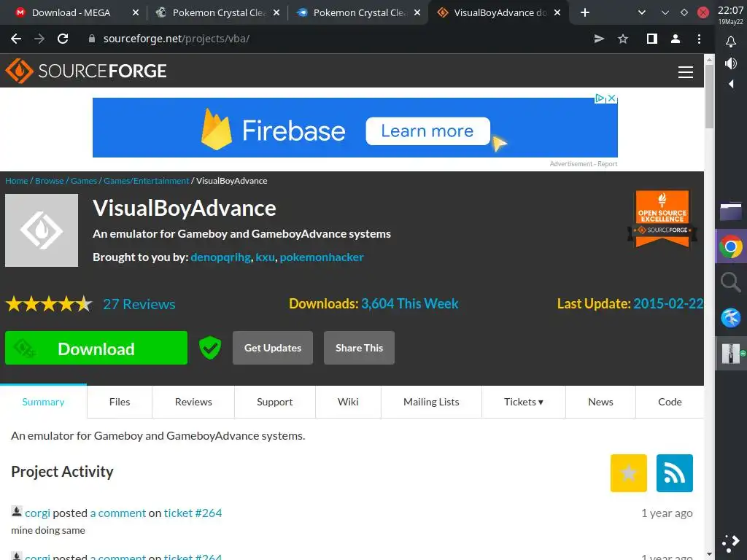Click the Browse breadcrumb link

[x=49, y=181]
